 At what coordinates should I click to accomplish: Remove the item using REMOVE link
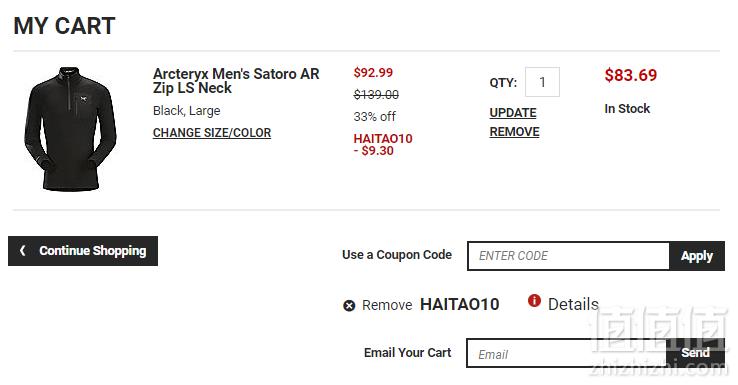[514, 132]
